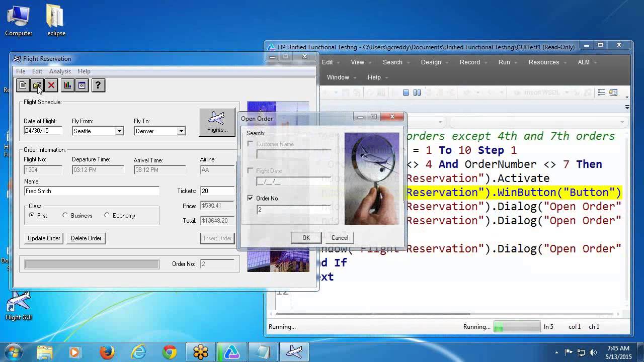Click the magnifying glass image in dialog

click(372, 178)
